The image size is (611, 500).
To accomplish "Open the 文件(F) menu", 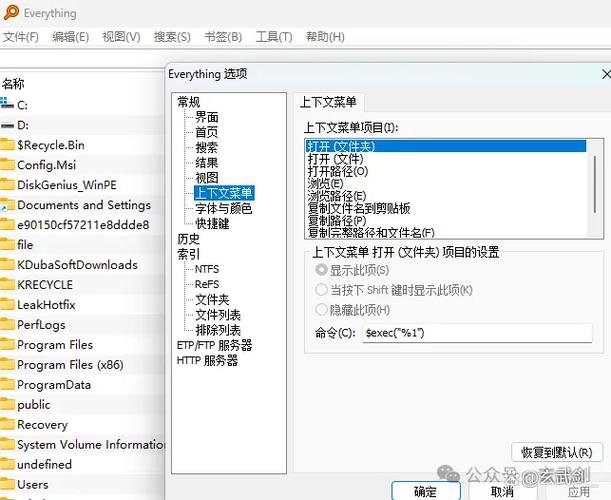I will [21, 37].
